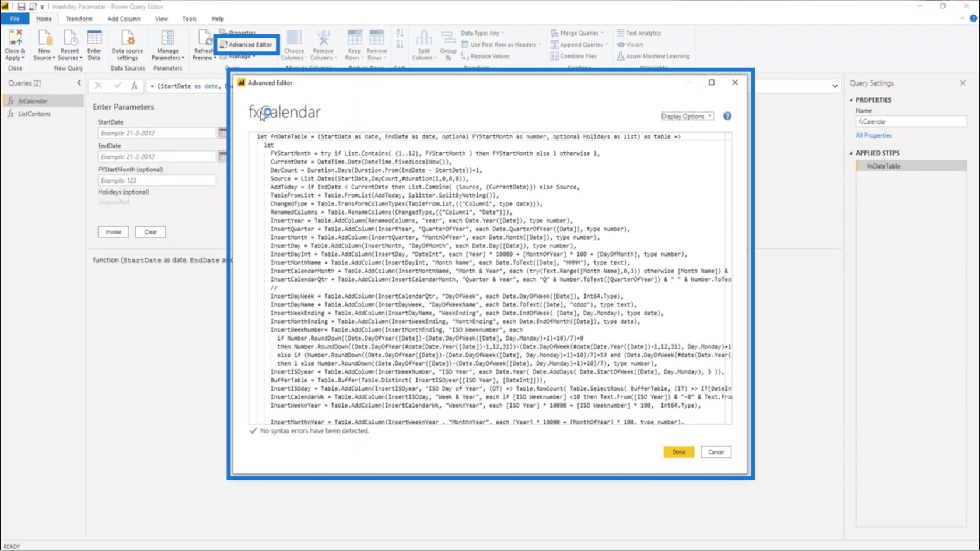Switch to the Tools tab
Viewport: 980px width, 551px height.
point(189,19)
